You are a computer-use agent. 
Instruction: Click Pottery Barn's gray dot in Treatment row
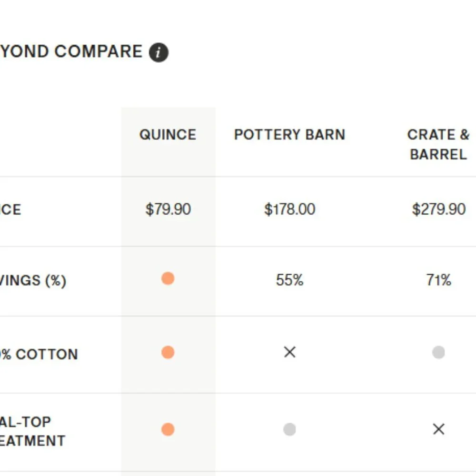click(289, 429)
